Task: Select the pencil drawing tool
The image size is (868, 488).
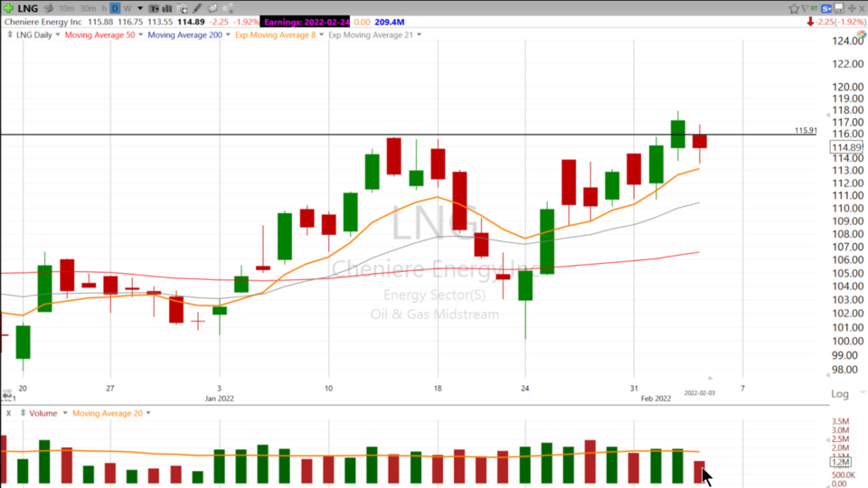Action: click(x=197, y=8)
